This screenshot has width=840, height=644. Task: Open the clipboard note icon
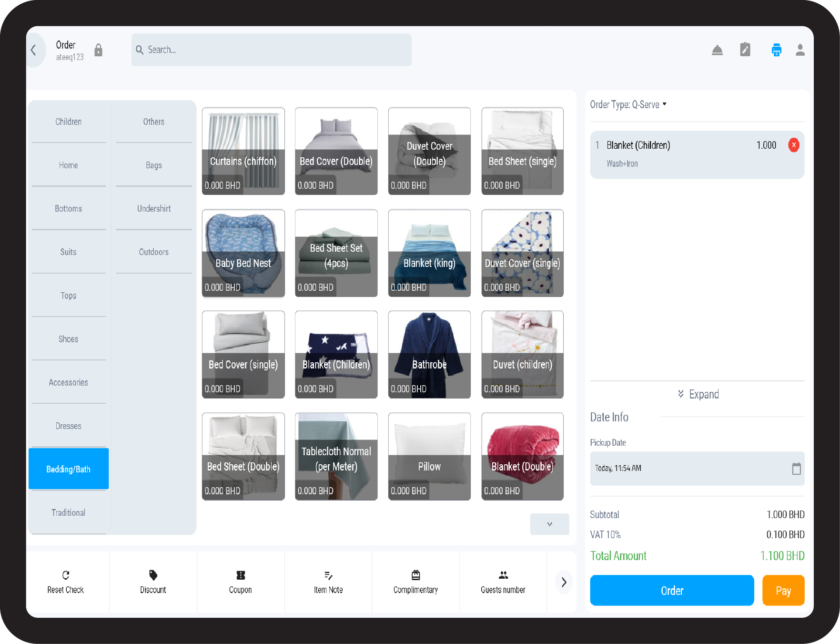745,50
